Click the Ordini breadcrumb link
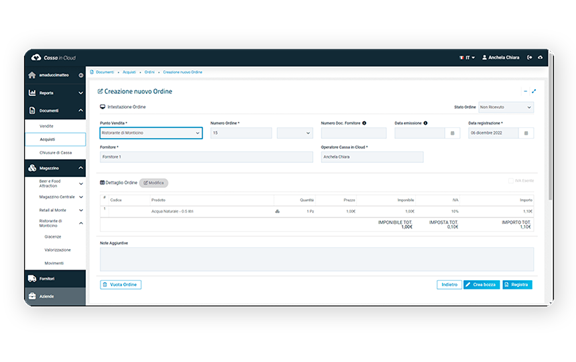 [x=150, y=72]
